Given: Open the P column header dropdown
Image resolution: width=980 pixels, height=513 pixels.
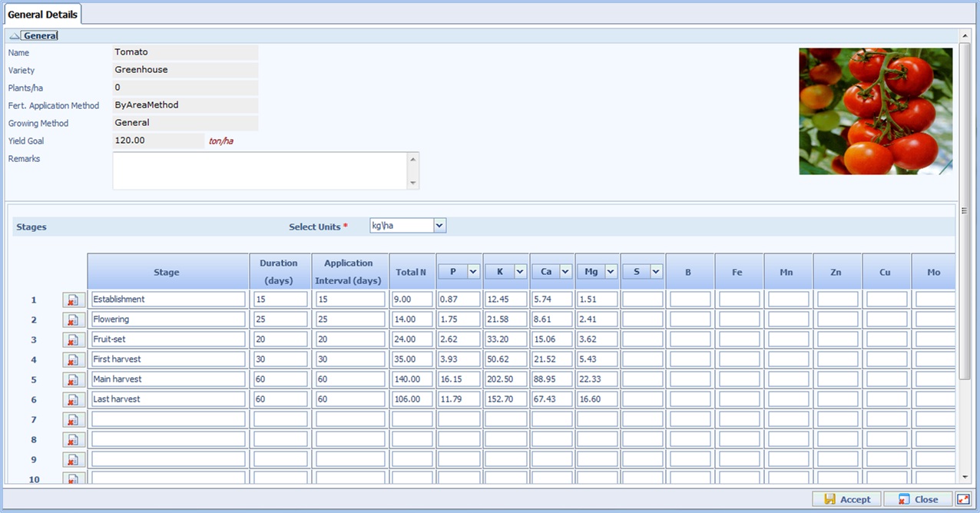Looking at the screenshot, I should pos(473,271).
